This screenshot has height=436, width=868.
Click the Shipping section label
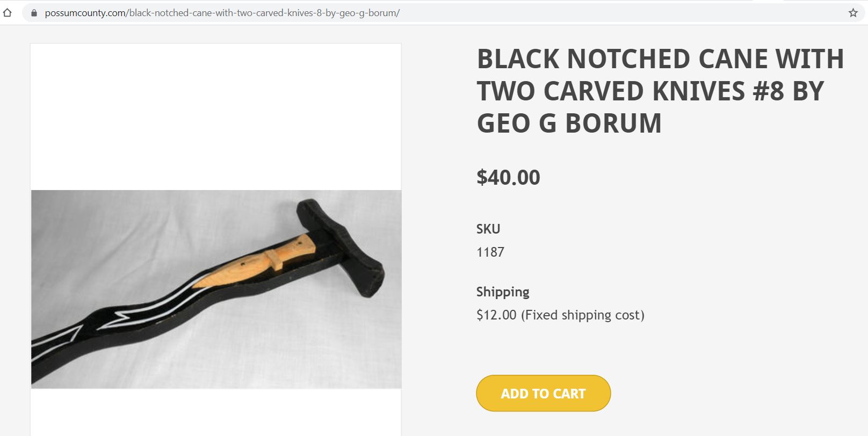coord(502,292)
